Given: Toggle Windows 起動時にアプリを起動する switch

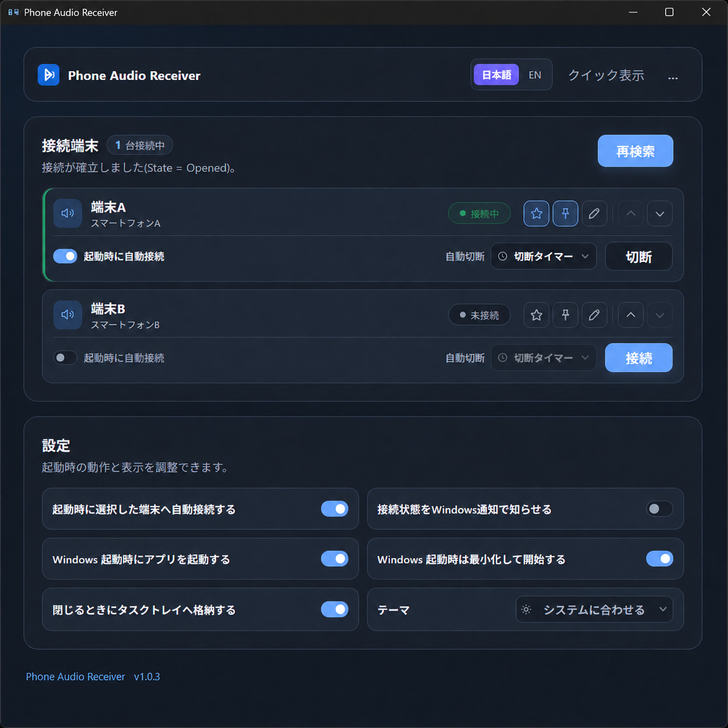Looking at the screenshot, I should pos(335,559).
